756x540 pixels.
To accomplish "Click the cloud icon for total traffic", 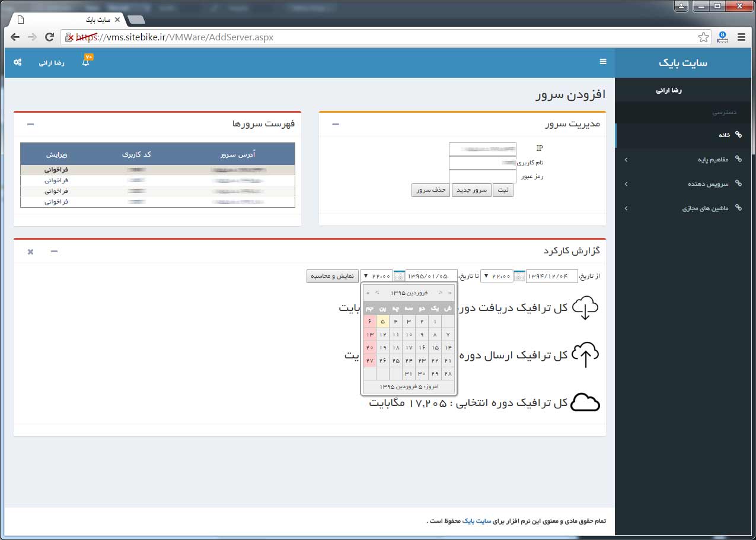I will (585, 402).
